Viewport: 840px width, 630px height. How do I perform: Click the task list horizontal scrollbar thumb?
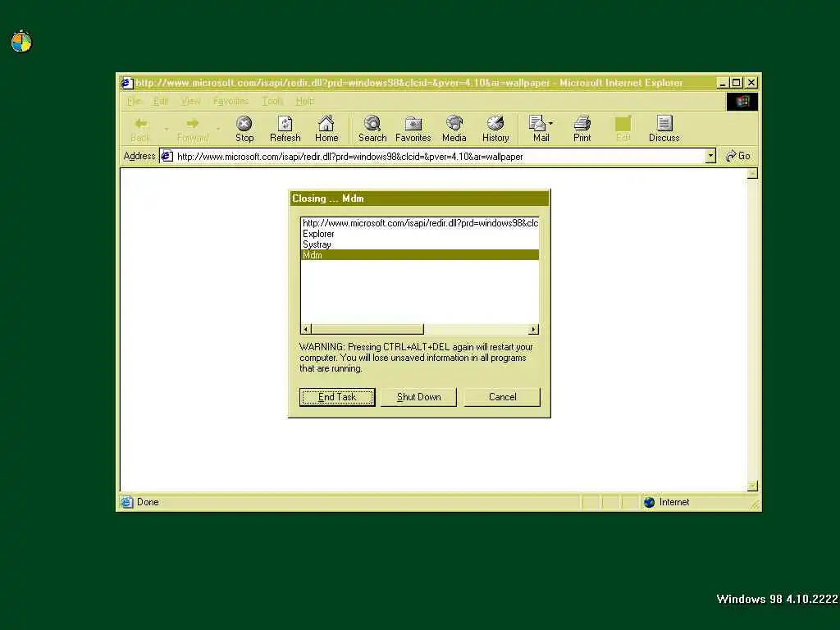pyautogui.click(x=367, y=329)
